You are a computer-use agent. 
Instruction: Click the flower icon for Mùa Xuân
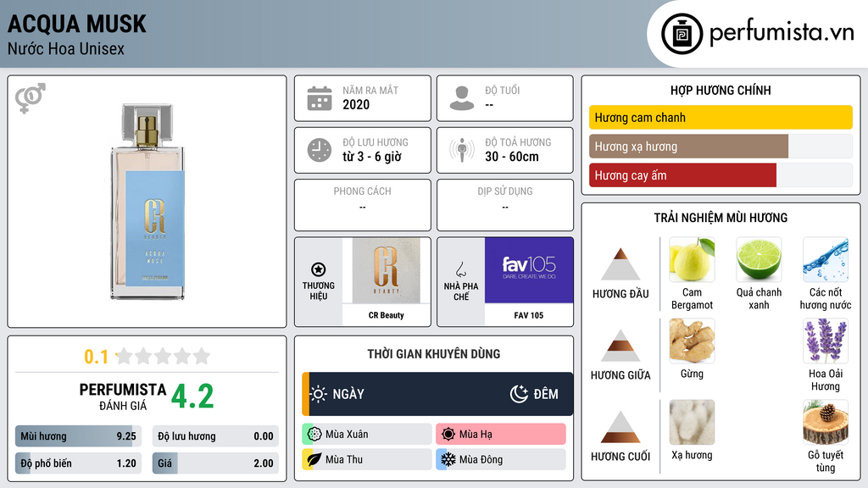tap(314, 435)
